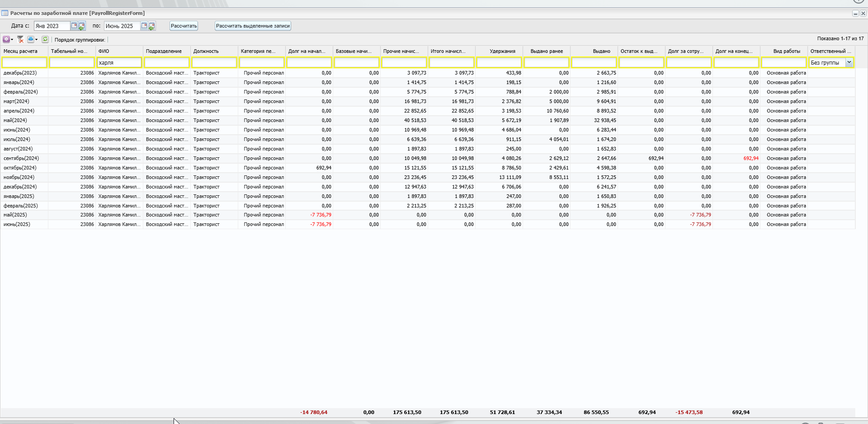Viewport: 868px width, 424px height.
Task: Click the printer icon in the toolbar
Action: tap(31, 39)
